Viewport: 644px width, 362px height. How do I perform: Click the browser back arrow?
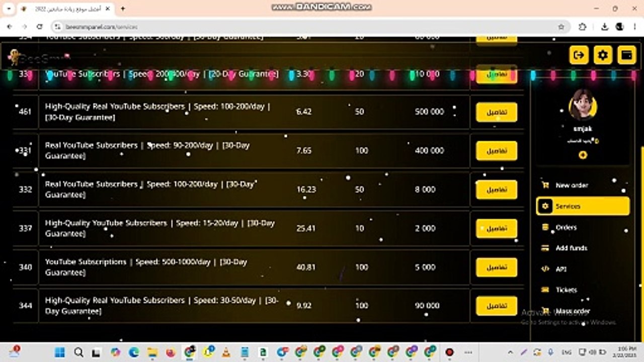10,27
